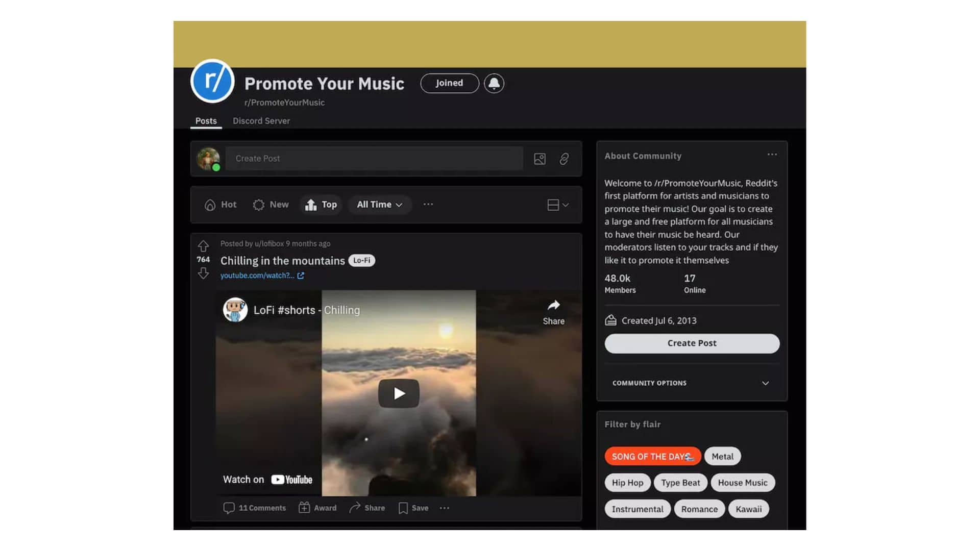
Task: Give an Award to the post
Action: 317,508
